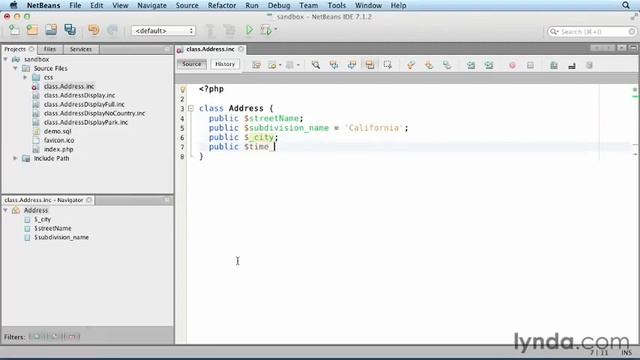Click Shift Line Right editor icon
This screenshot has height=360, width=640.
click(489, 65)
